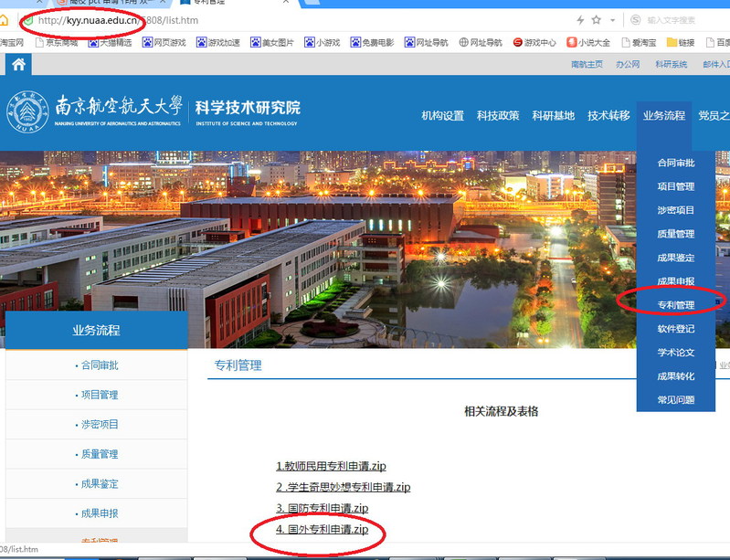Viewport: 730px width, 560px height.
Task: Click the bookmark star icon
Action: [597, 19]
